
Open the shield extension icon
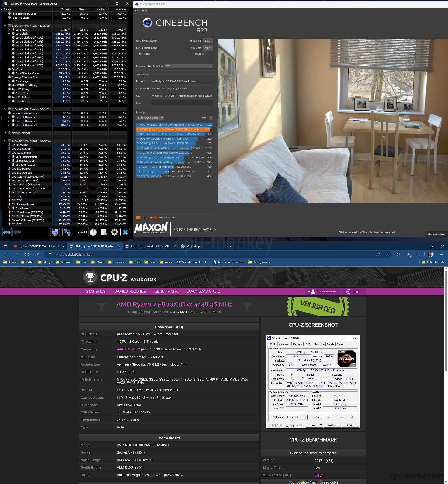point(398,254)
